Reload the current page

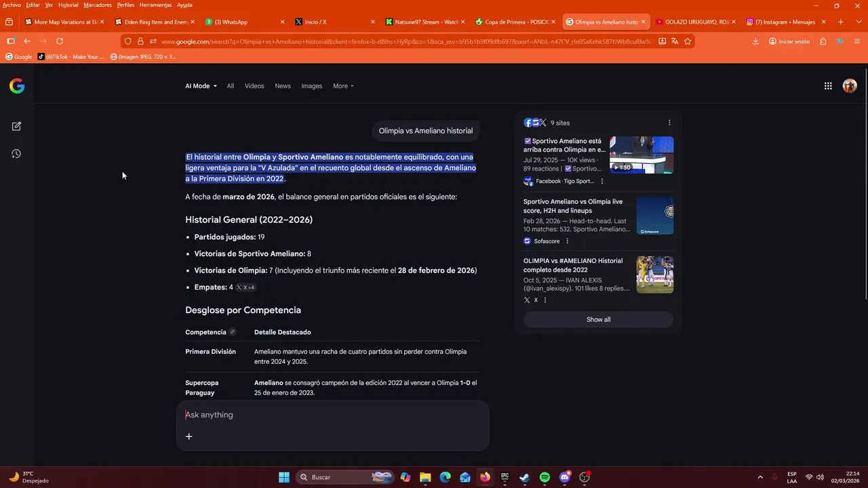pyautogui.click(x=60, y=41)
